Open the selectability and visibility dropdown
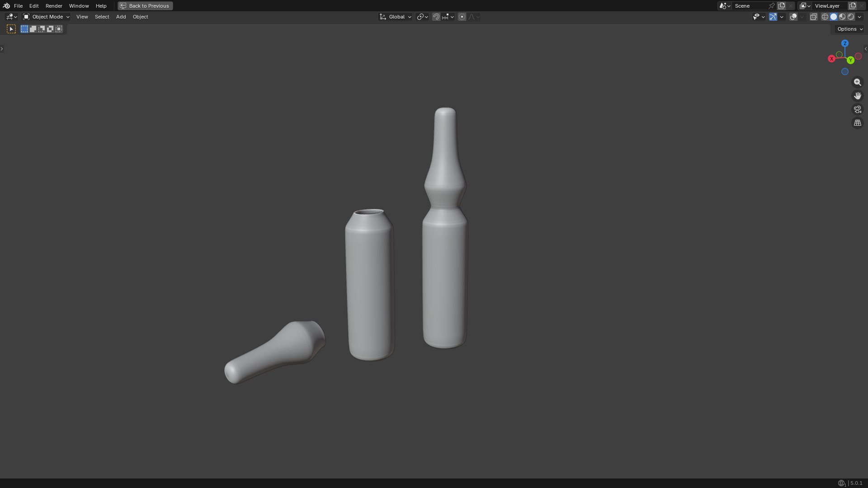Image resolution: width=868 pixels, height=488 pixels. point(759,17)
